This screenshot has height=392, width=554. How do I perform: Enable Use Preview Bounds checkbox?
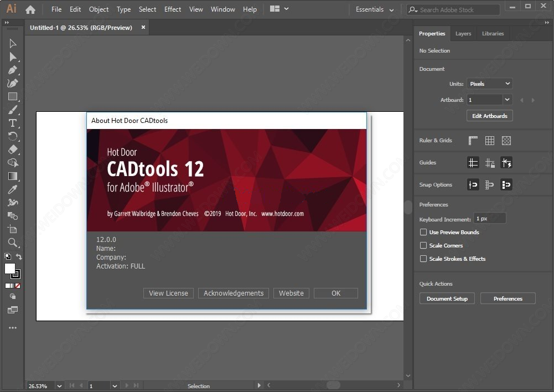[x=423, y=233]
